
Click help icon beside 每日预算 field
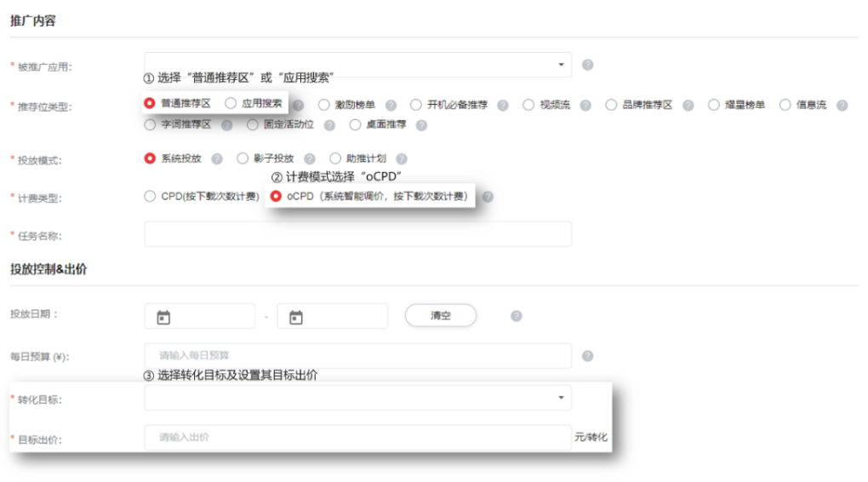click(587, 356)
